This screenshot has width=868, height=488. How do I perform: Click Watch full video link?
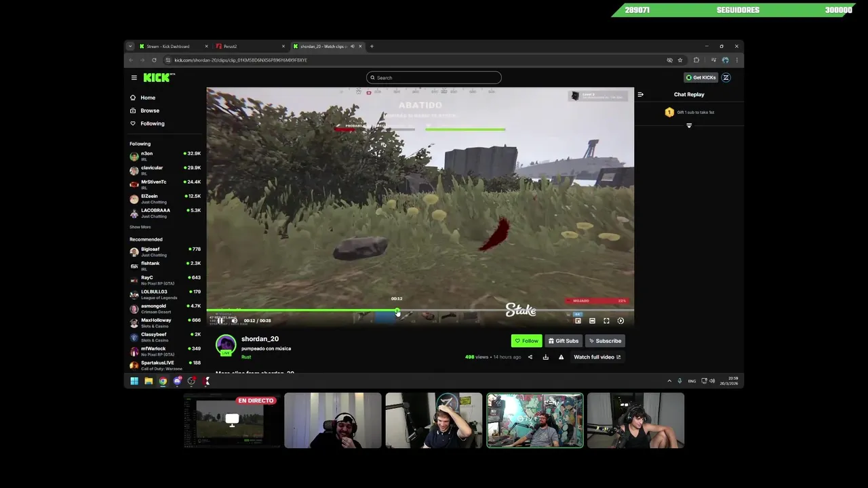597,357
